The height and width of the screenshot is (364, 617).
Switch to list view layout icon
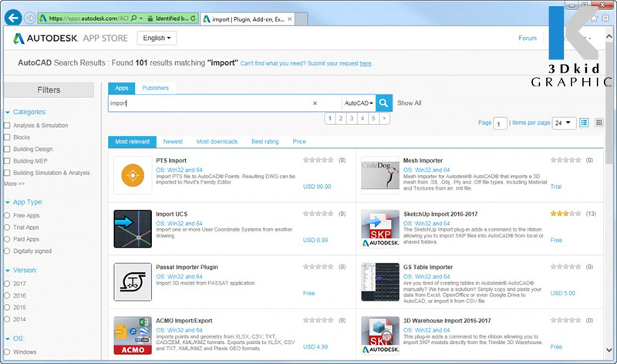(x=584, y=123)
